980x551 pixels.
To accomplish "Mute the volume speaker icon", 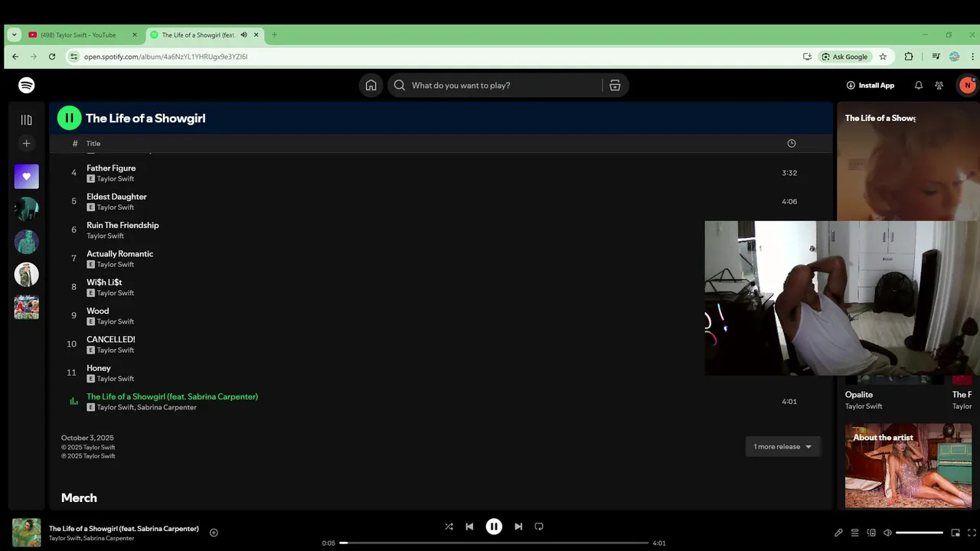I will [887, 533].
